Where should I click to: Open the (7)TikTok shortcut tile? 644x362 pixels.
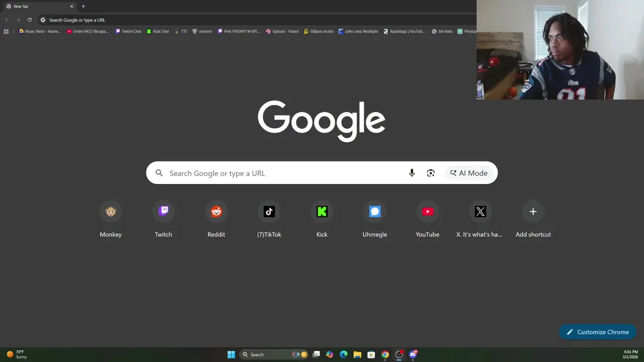(x=269, y=220)
